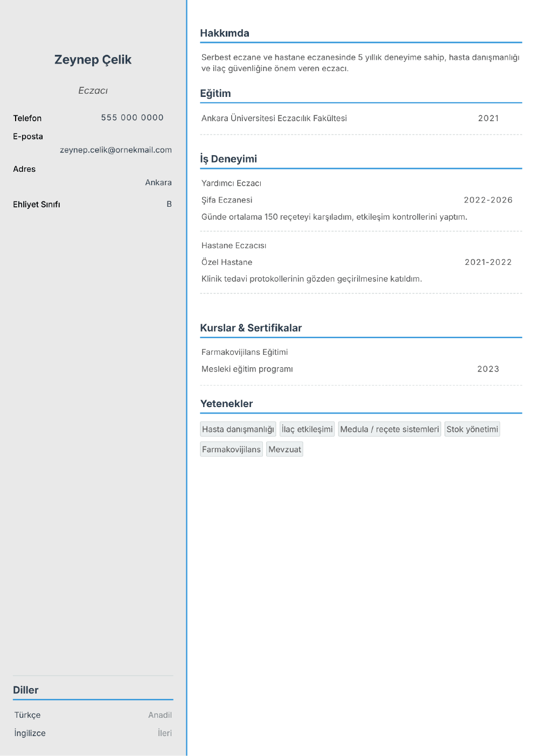Click the Ehliyet Sınıfı label
Screen dimensions: 535x756
[x=37, y=204]
